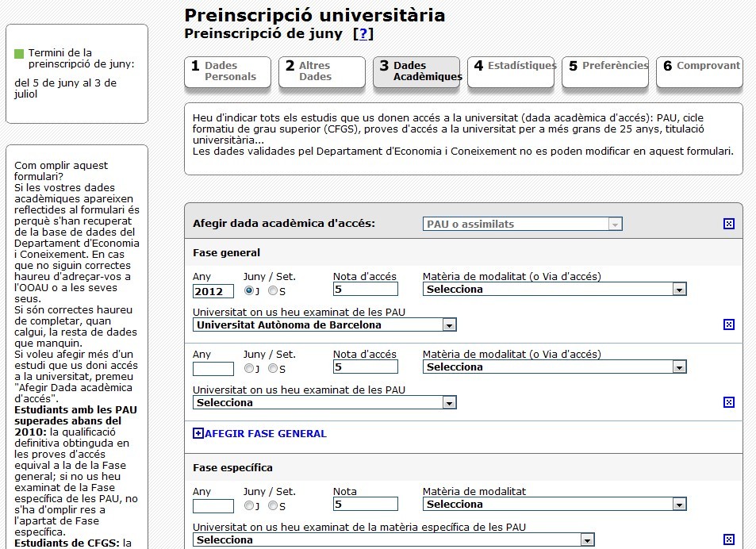This screenshot has height=549, width=756.
Task: Open Universitat Autònoma de Barcelona dropdown
Action: tap(449, 325)
